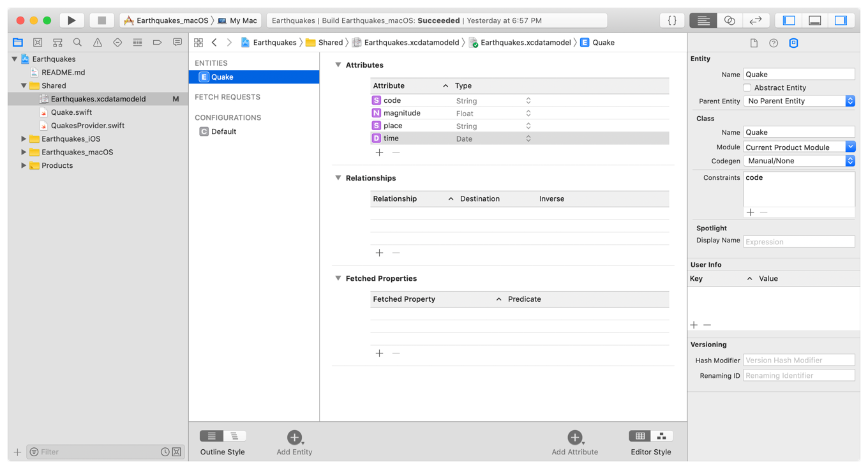Switch Editor Style to graph view
This screenshot has height=469, width=868.
pos(662,436)
